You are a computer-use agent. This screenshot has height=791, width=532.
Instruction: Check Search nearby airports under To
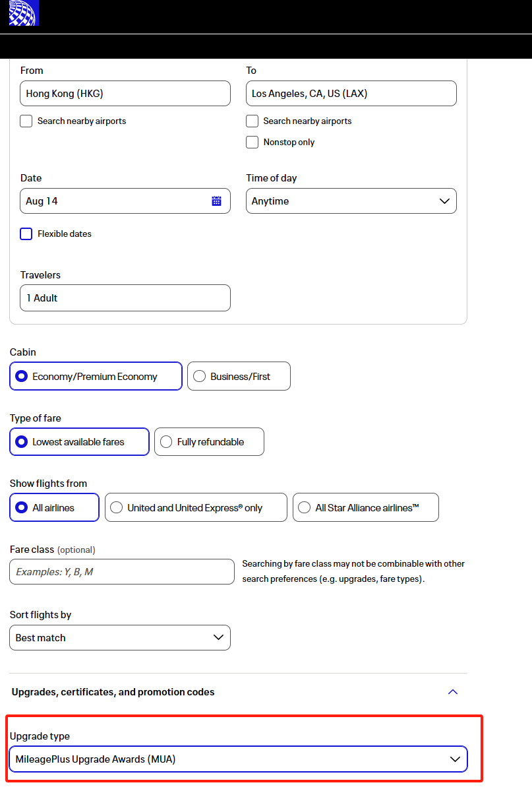252,121
